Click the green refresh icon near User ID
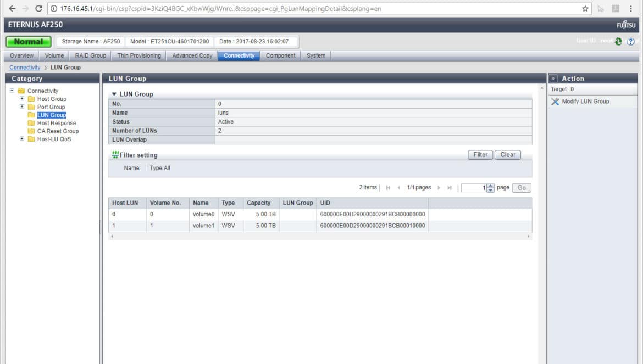Screen dimensions: 643x364 618,41
